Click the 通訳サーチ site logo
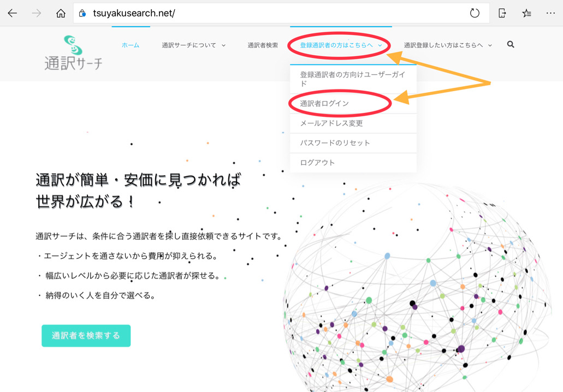 (x=73, y=52)
